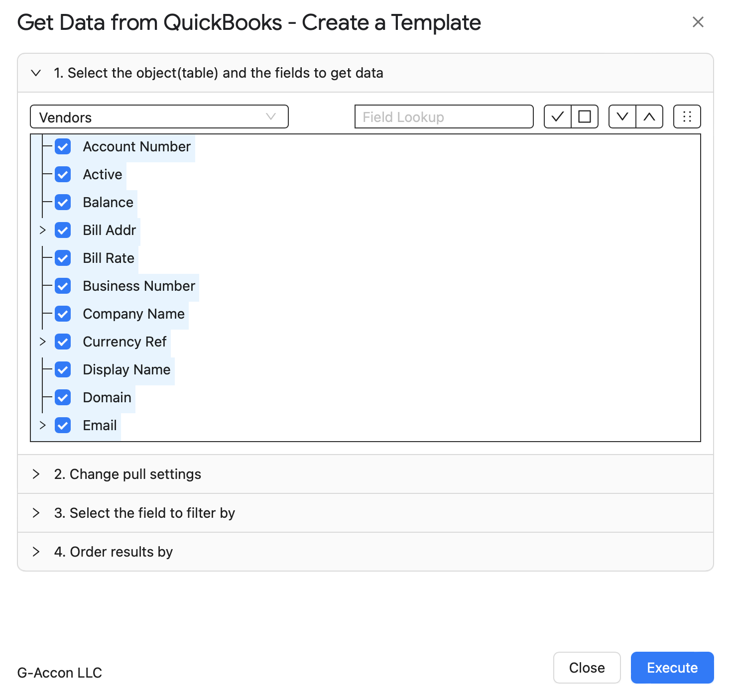Expand the Currency Ref tree node

(x=43, y=342)
